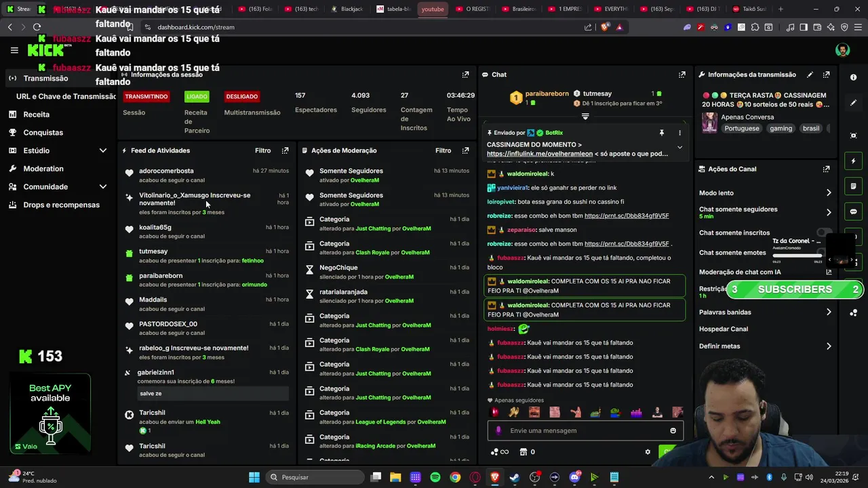Select the gaming tag
This screenshot has height=488, width=868.
coord(781,128)
